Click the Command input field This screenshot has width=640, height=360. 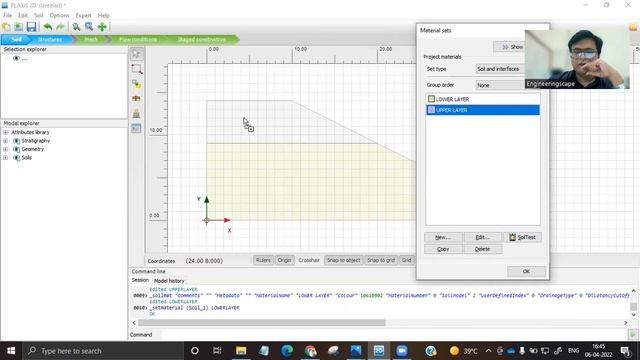pyautogui.click(x=394, y=335)
